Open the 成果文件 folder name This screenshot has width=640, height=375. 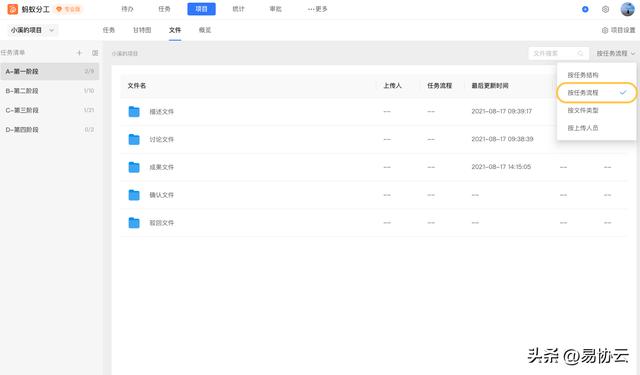click(162, 167)
